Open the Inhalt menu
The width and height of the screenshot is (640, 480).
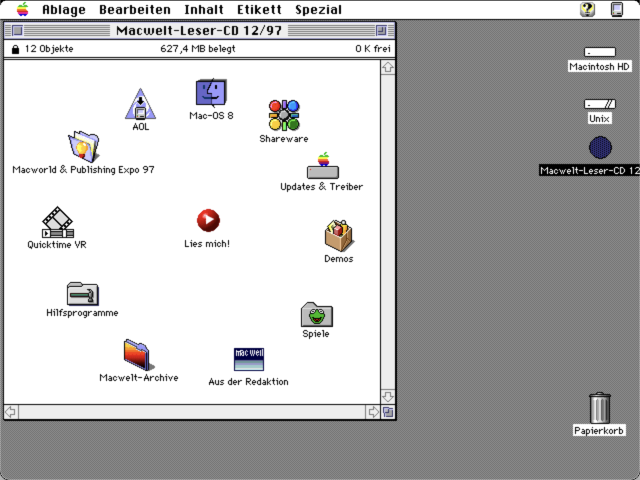tap(204, 9)
